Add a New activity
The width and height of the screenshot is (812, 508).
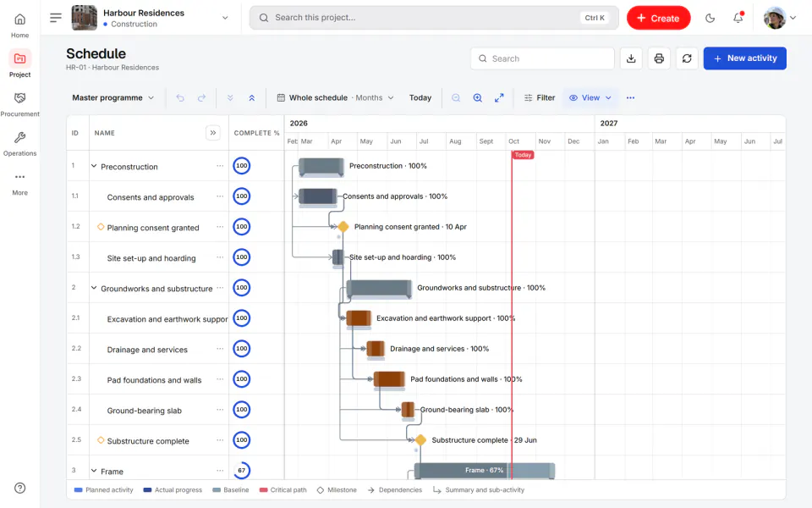[x=744, y=58]
